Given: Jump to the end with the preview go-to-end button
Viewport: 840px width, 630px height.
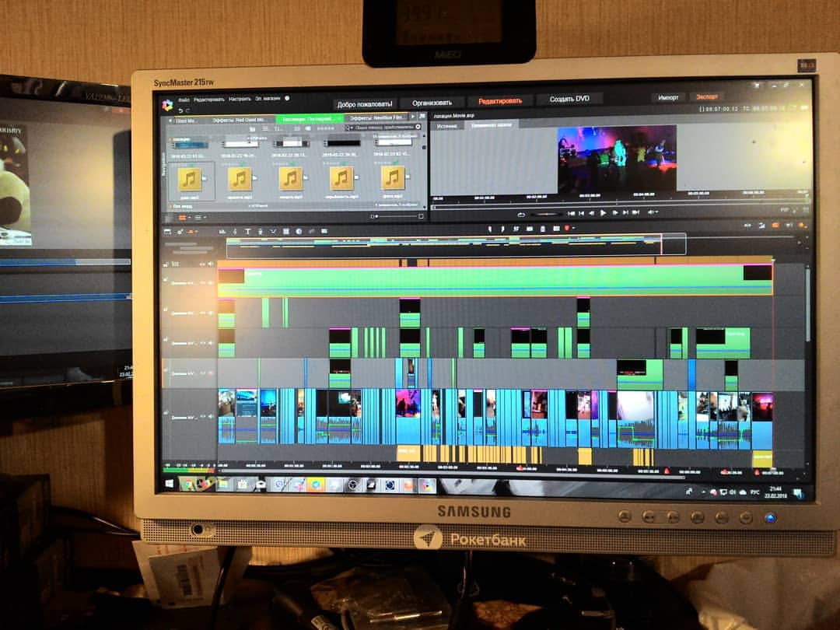Looking at the screenshot, I should (636, 212).
